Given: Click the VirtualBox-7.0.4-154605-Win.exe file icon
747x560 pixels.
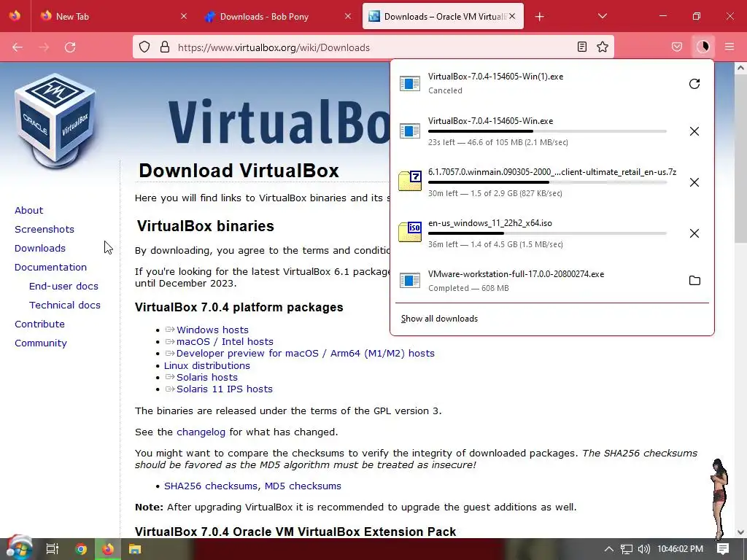Looking at the screenshot, I should tap(410, 131).
